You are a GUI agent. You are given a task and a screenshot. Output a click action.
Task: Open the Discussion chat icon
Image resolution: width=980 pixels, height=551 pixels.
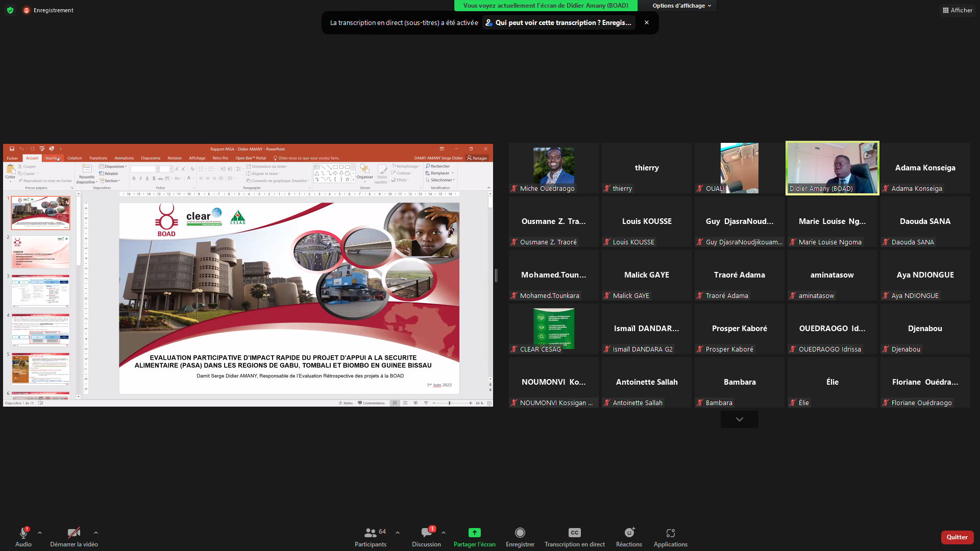pyautogui.click(x=426, y=533)
